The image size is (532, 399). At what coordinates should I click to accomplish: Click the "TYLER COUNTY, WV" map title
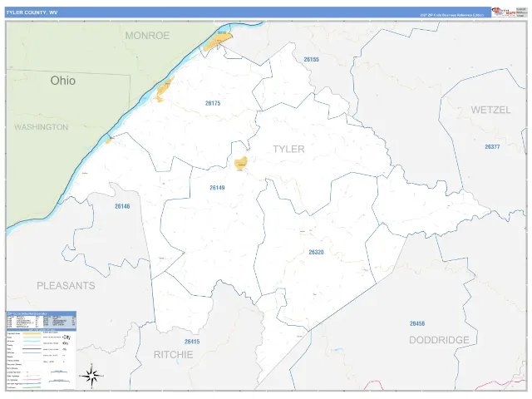(x=32, y=12)
